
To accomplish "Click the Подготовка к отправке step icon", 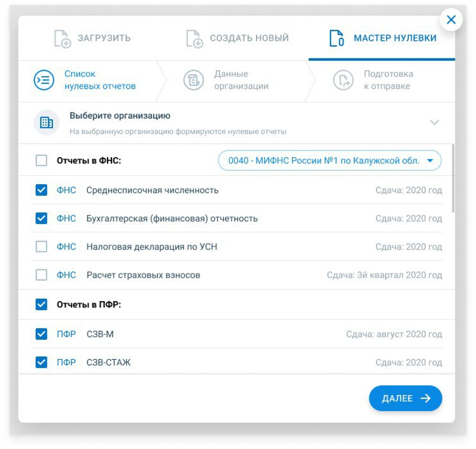I will pyautogui.click(x=343, y=80).
